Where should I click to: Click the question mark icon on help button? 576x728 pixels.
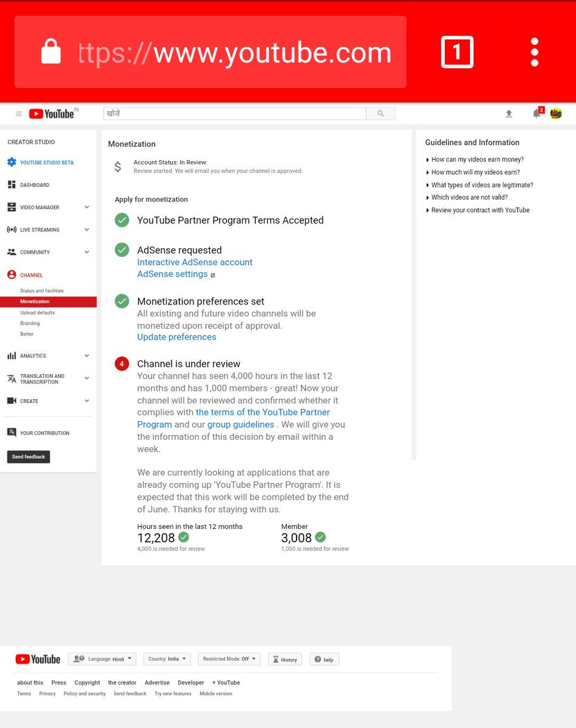coord(317,659)
